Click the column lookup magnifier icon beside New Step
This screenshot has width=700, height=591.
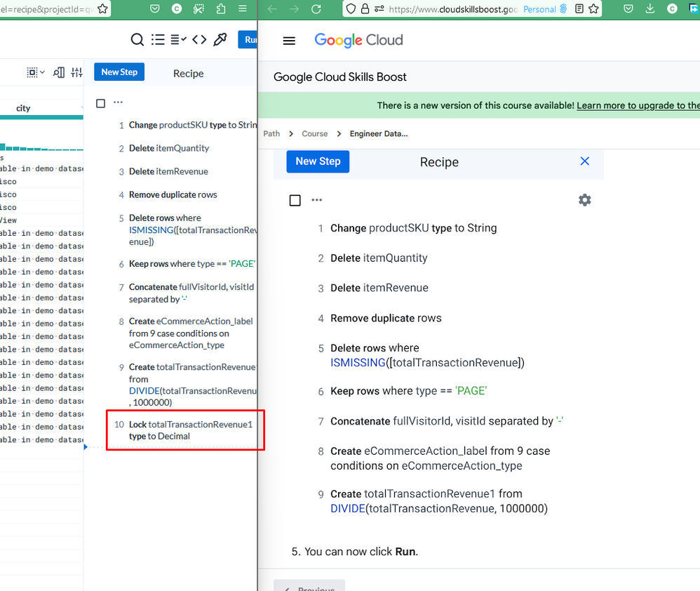(x=59, y=72)
